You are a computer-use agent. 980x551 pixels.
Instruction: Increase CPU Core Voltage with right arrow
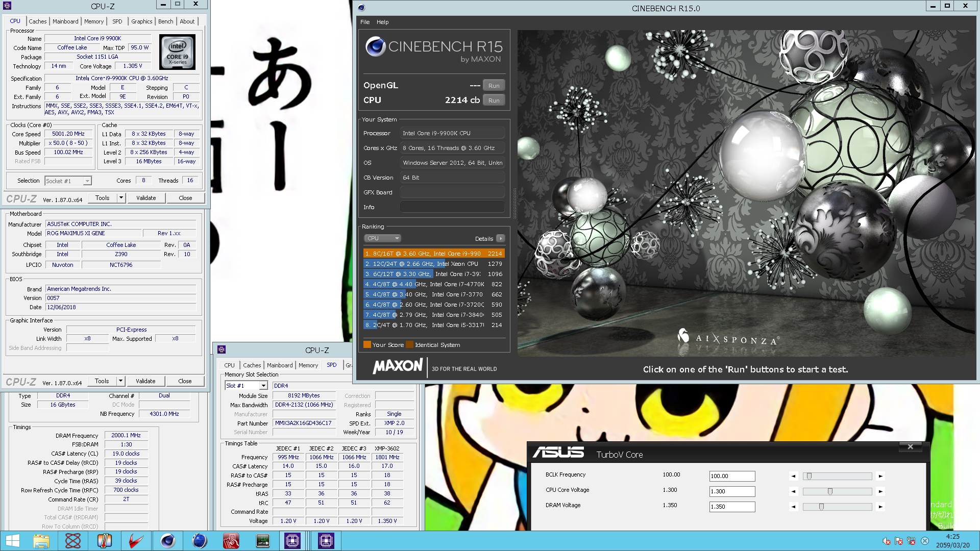[x=880, y=491]
